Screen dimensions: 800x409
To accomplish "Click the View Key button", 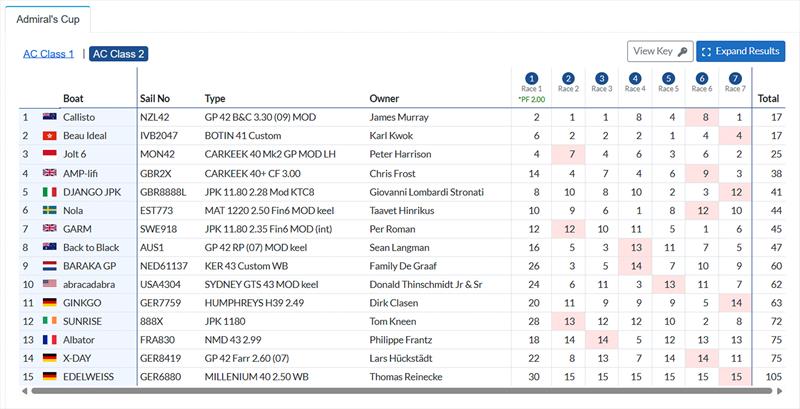I will coord(660,52).
